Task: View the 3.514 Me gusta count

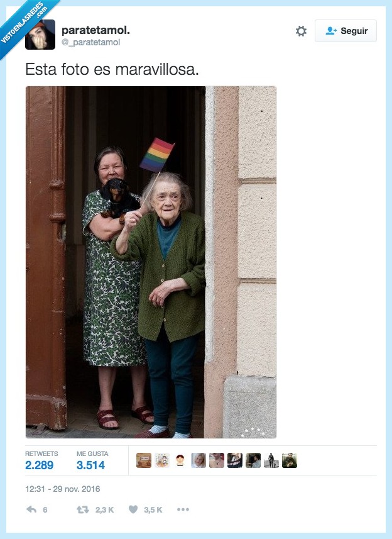Action: coord(90,465)
